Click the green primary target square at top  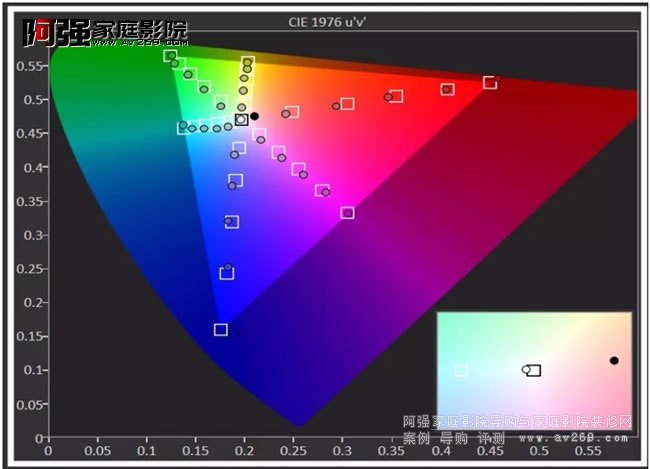pos(170,56)
